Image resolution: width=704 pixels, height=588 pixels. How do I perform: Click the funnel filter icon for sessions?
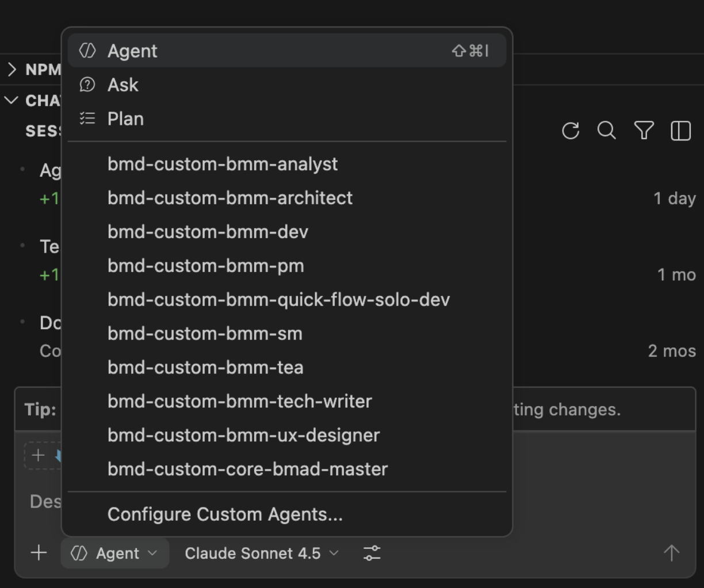pos(644,131)
